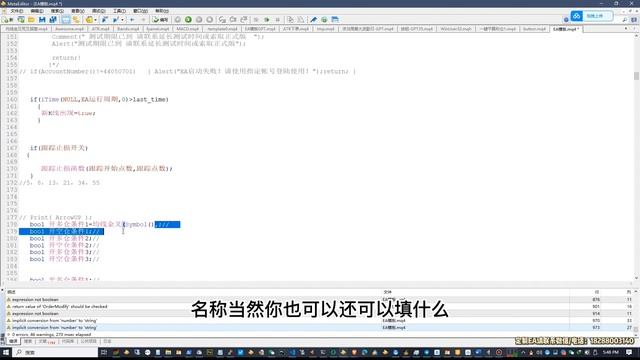Viewport: 640px width, 360px height.
Task: Click the Step Over debug icon
Action: 233,20
